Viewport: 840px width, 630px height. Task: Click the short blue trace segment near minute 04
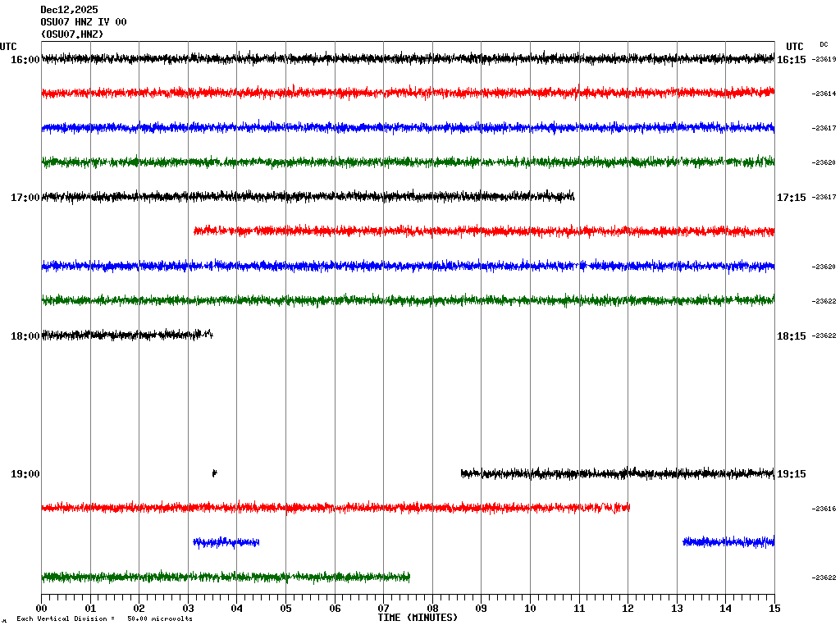(x=226, y=542)
